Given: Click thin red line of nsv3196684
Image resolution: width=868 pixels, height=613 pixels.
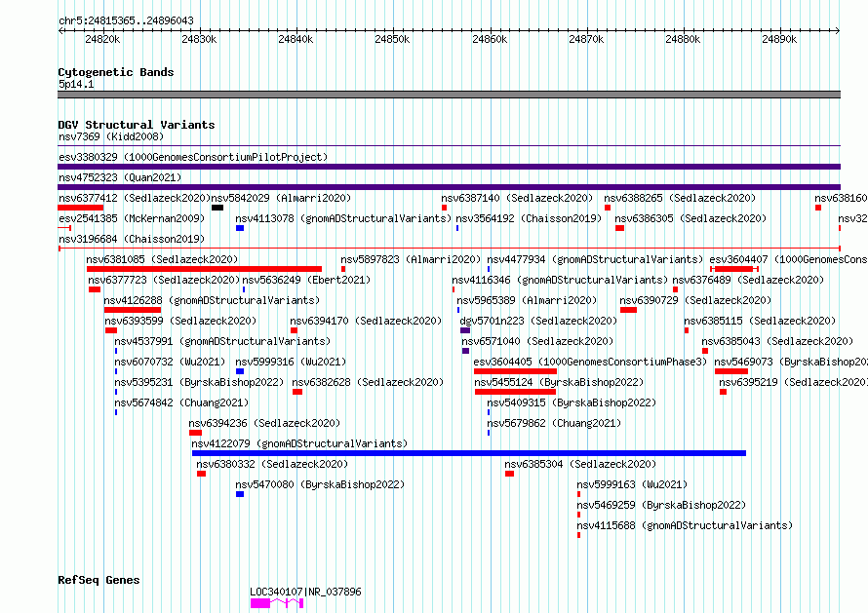Looking at the screenshot, I should (x=450, y=249).
